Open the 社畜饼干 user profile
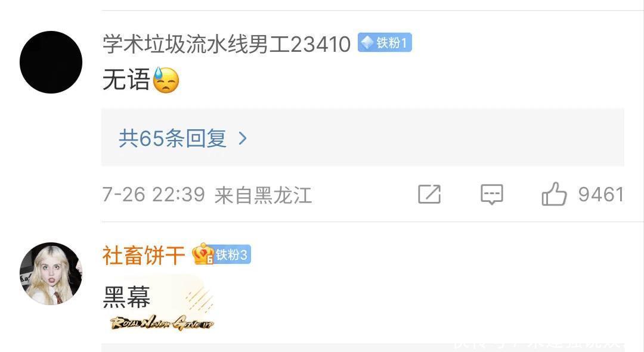Screen dimensions: 644x352 [x=144, y=255]
